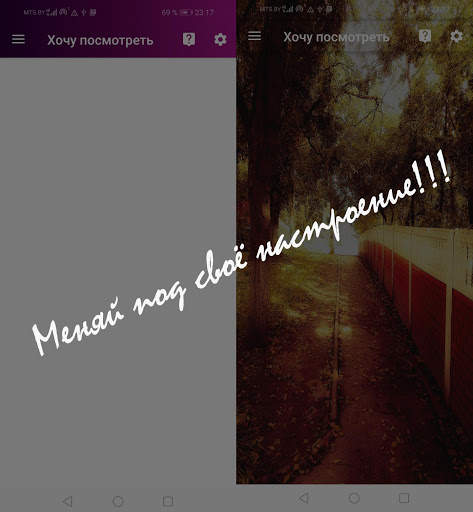Tap recent apps square under the photo screen

tap(404, 498)
